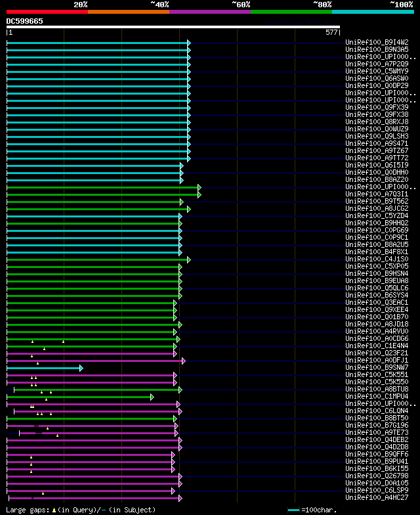
Task: Select hit label UniRef100_B9HHQ2
Action: [377, 223]
